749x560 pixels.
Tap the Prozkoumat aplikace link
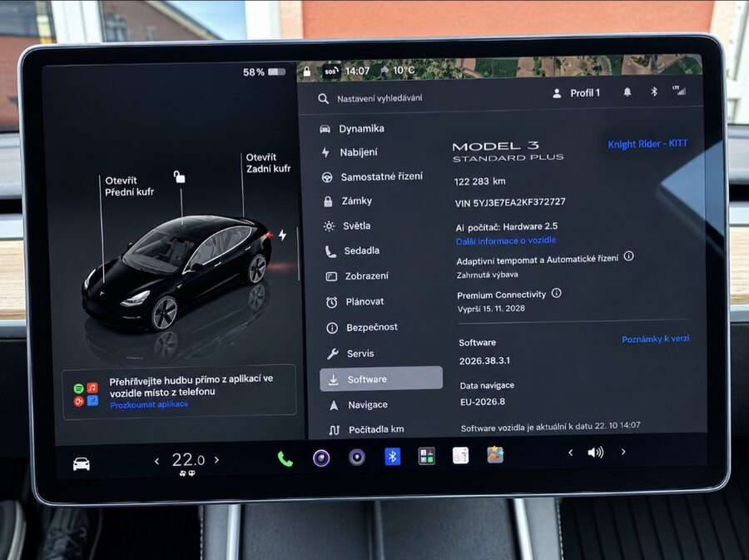tap(149, 405)
